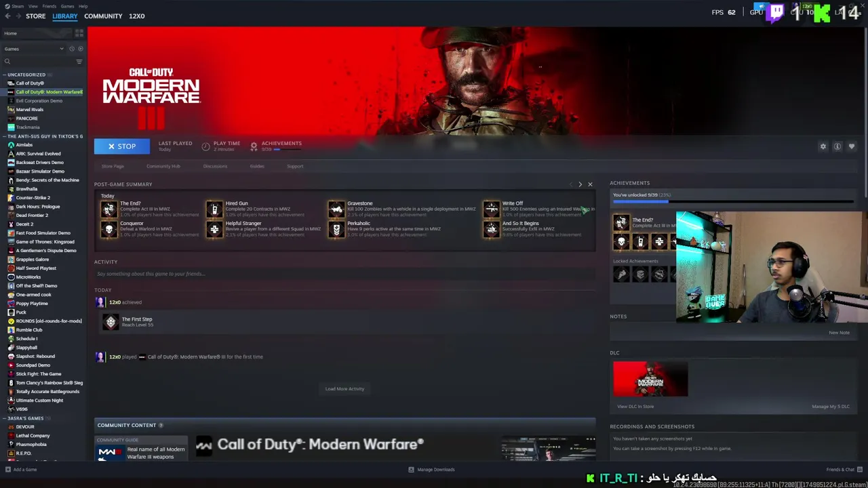Select Poppy Playtime in library
The image size is (868, 488).
pyautogui.click(x=31, y=304)
